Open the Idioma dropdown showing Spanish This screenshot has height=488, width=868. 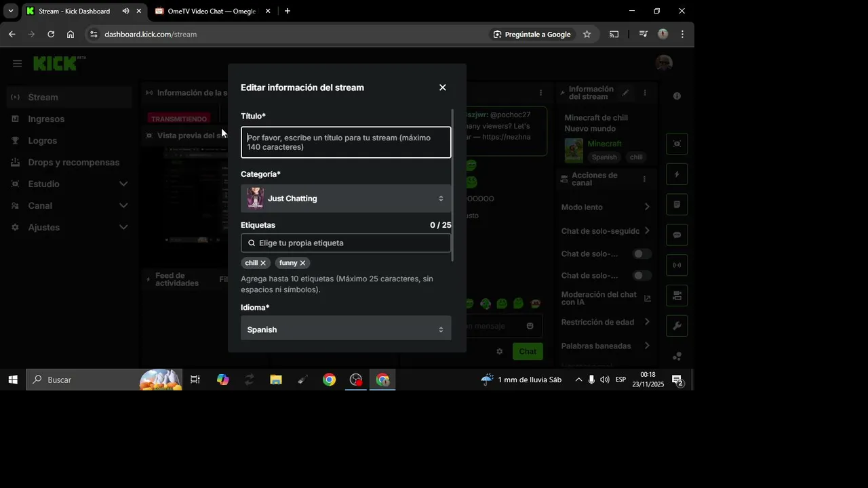pyautogui.click(x=346, y=329)
